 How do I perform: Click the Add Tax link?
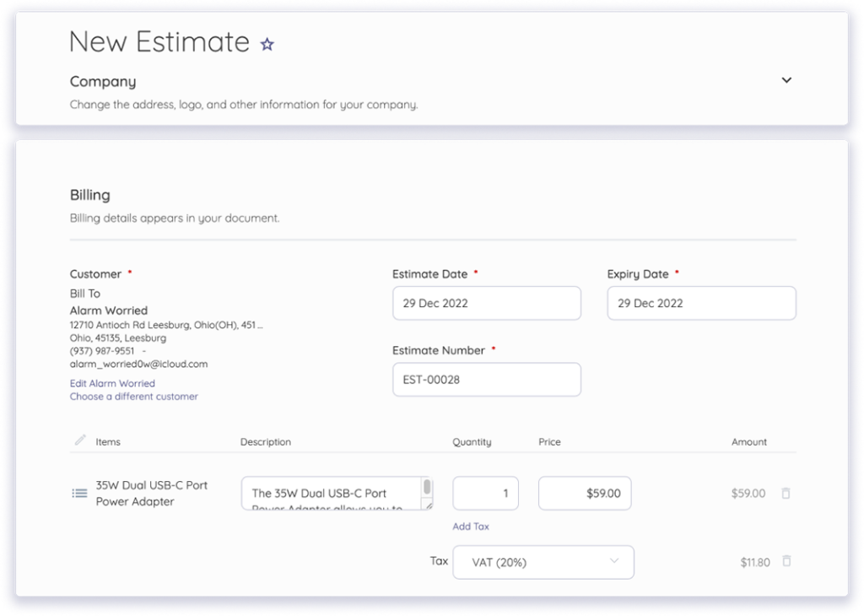click(x=471, y=526)
